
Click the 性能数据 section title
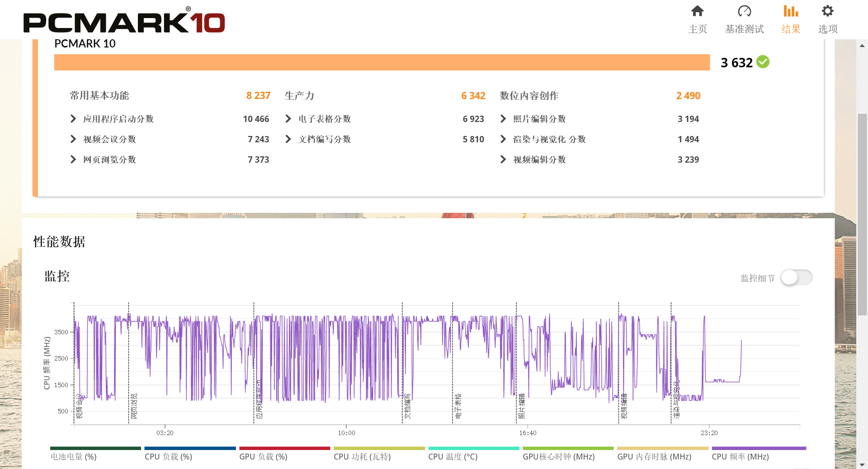tap(59, 241)
